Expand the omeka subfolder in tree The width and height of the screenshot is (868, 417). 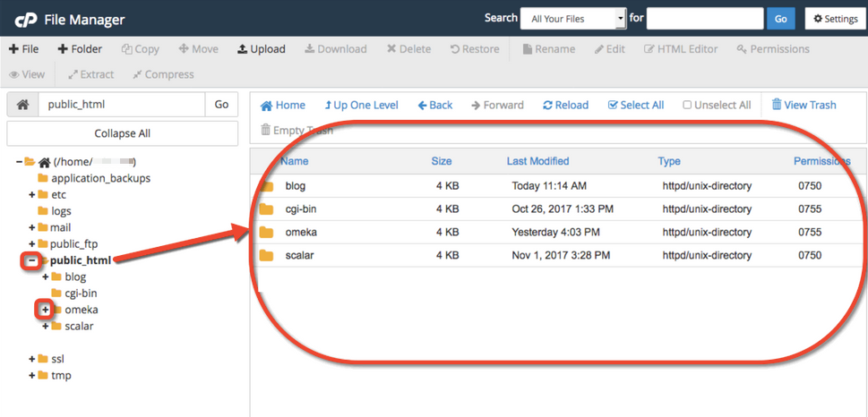click(46, 310)
